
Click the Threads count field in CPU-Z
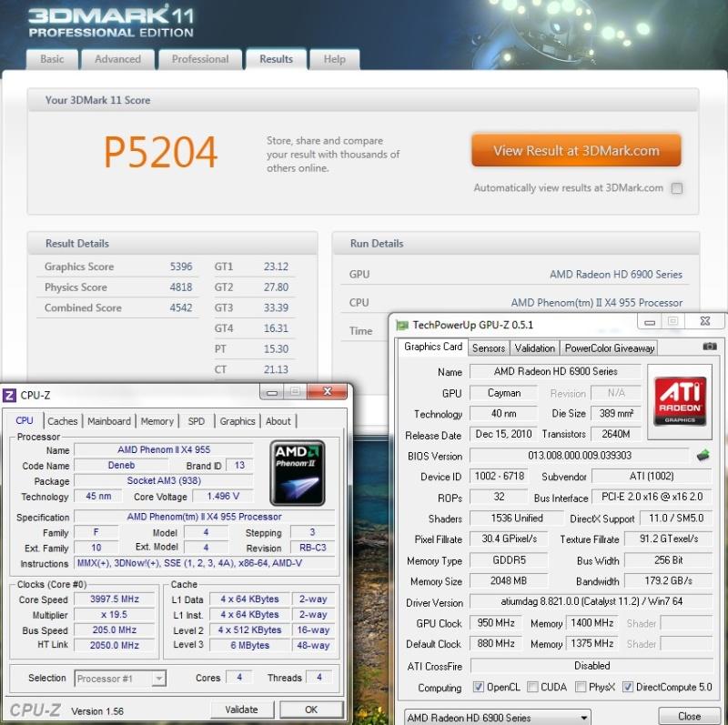coord(319,677)
